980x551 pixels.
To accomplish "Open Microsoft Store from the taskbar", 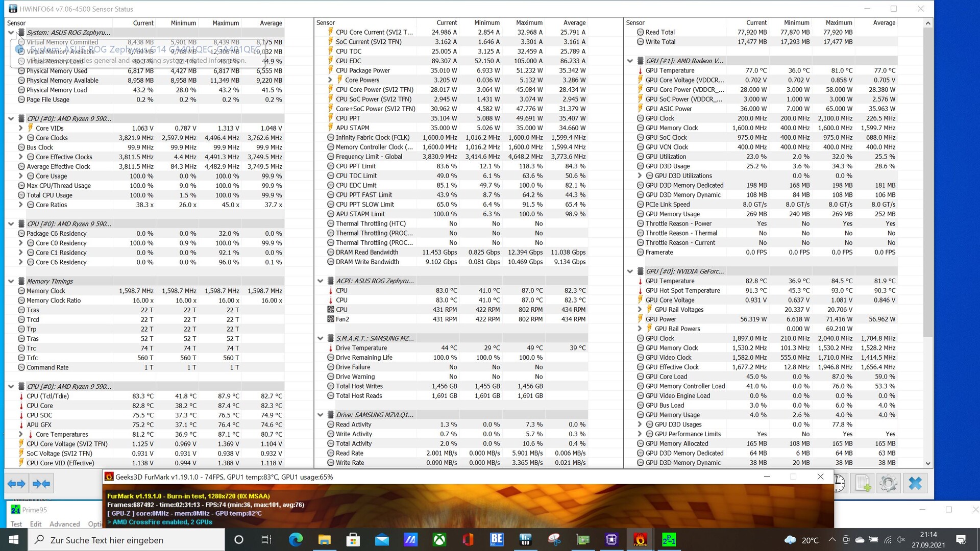I will pos(353,539).
